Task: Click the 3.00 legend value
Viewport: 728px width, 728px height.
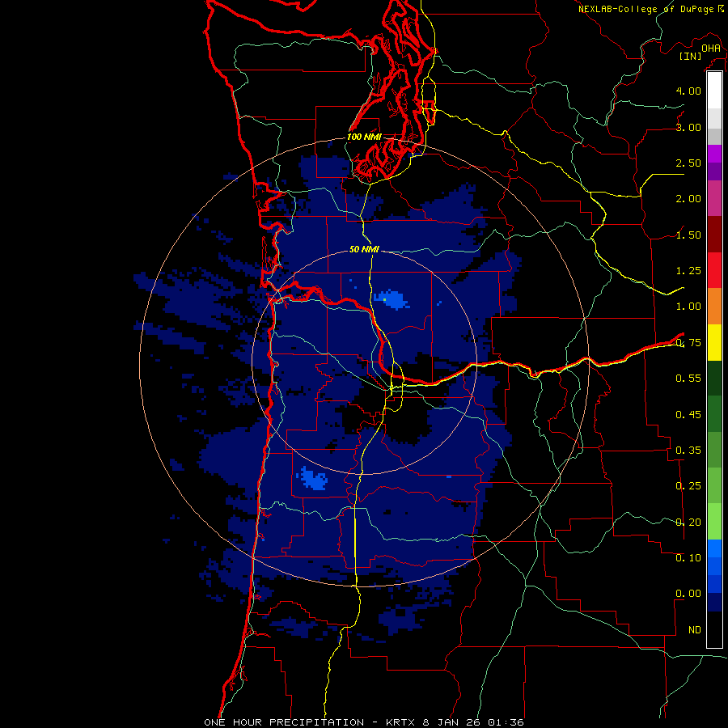Action: [x=688, y=127]
